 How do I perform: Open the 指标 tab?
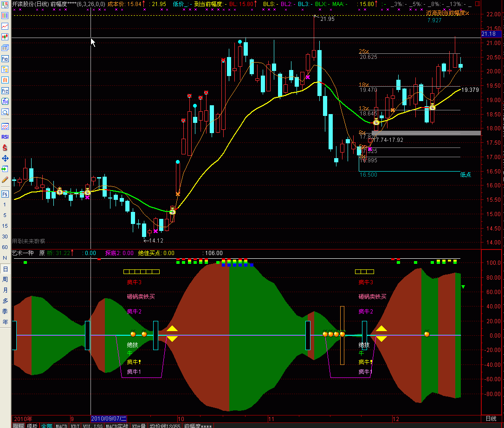(x=18, y=426)
